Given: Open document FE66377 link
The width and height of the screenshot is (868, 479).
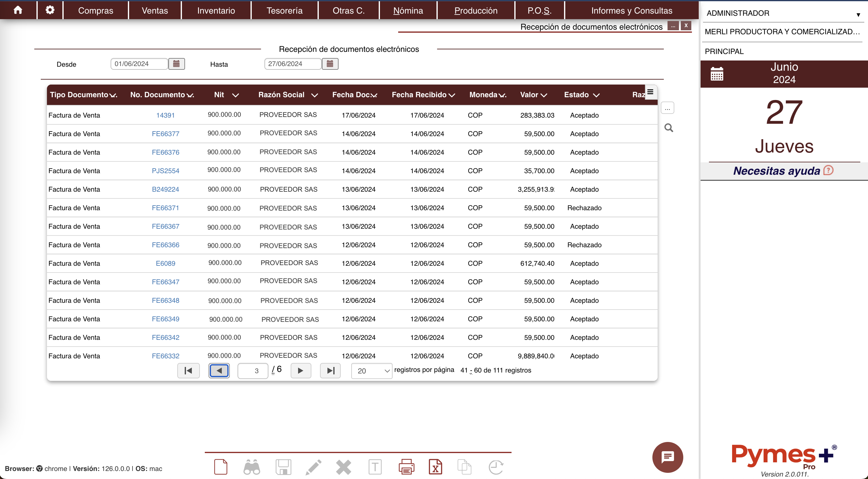Looking at the screenshot, I should point(166,134).
